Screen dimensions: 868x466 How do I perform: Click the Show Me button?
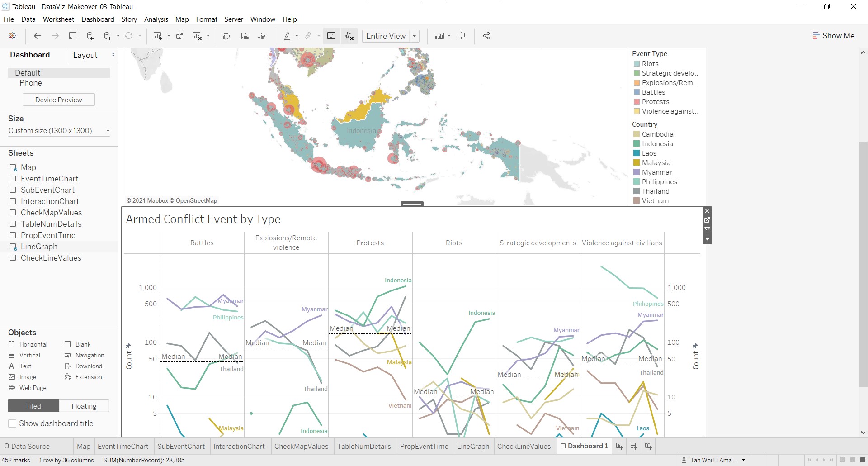[x=833, y=36]
